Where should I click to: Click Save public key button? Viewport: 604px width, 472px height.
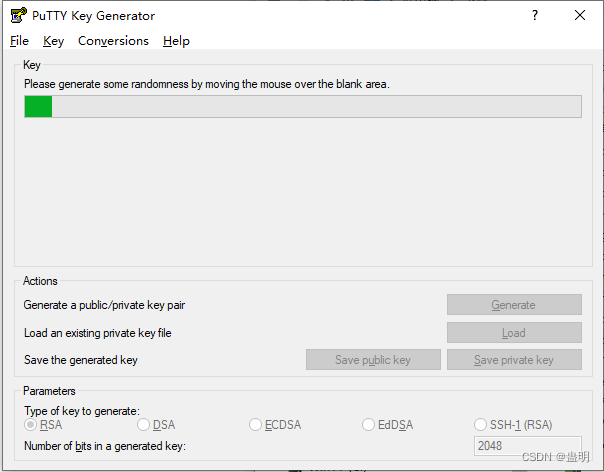tap(373, 359)
